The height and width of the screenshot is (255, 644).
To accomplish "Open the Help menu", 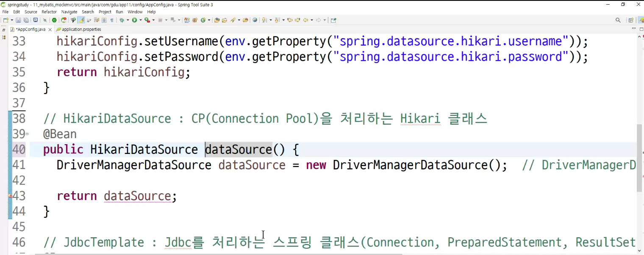I will point(151,12).
